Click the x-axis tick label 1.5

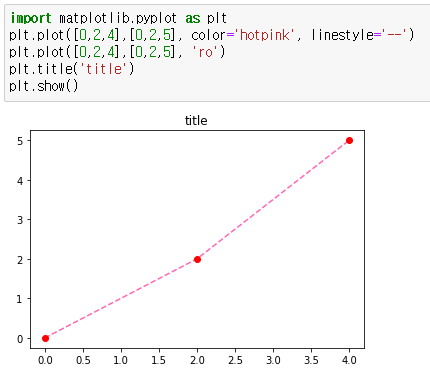pyautogui.click(x=159, y=360)
